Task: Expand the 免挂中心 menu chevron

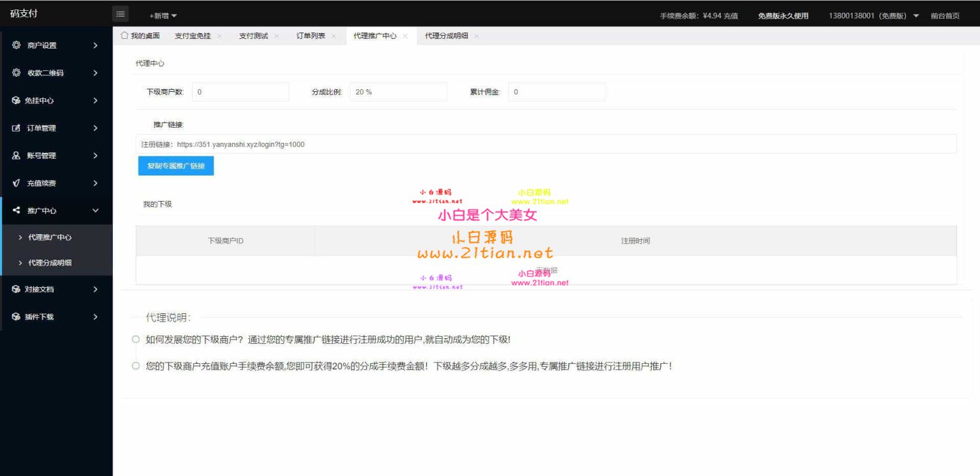Action: coord(96,100)
